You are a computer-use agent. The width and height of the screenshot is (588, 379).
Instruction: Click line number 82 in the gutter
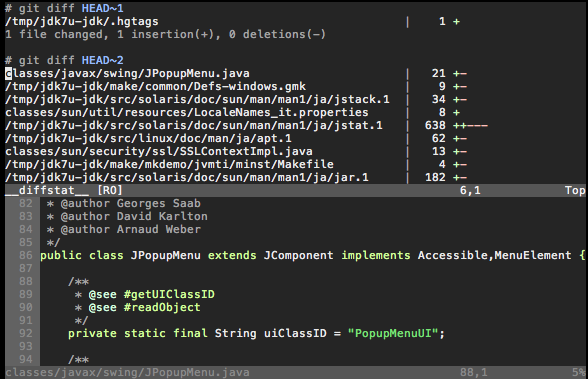pyautogui.click(x=26, y=204)
